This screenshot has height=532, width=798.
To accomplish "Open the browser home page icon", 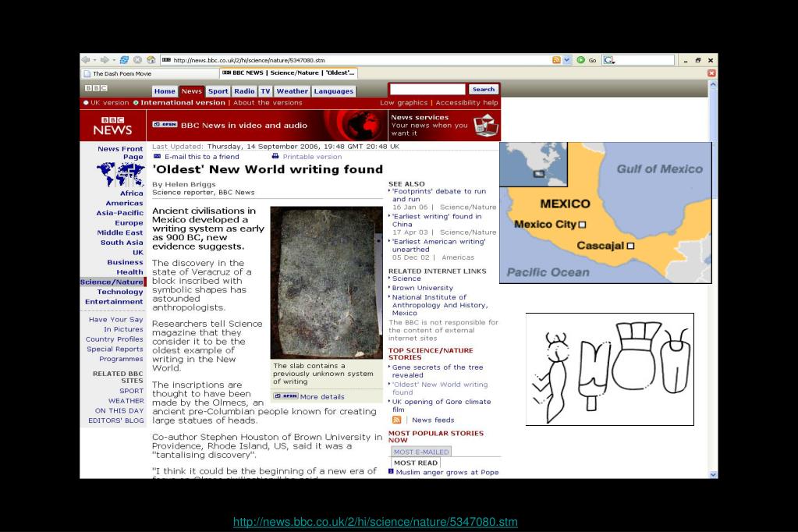I will tap(151, 60).
